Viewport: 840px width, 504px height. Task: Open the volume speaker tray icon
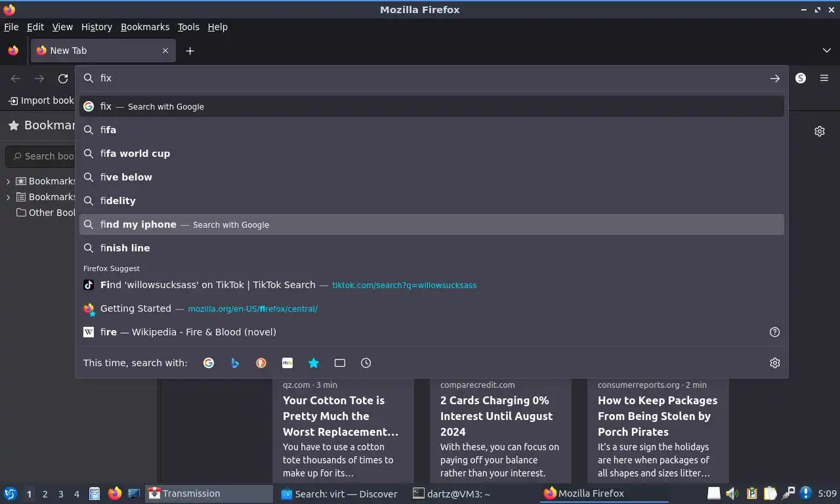pos(732,493)
